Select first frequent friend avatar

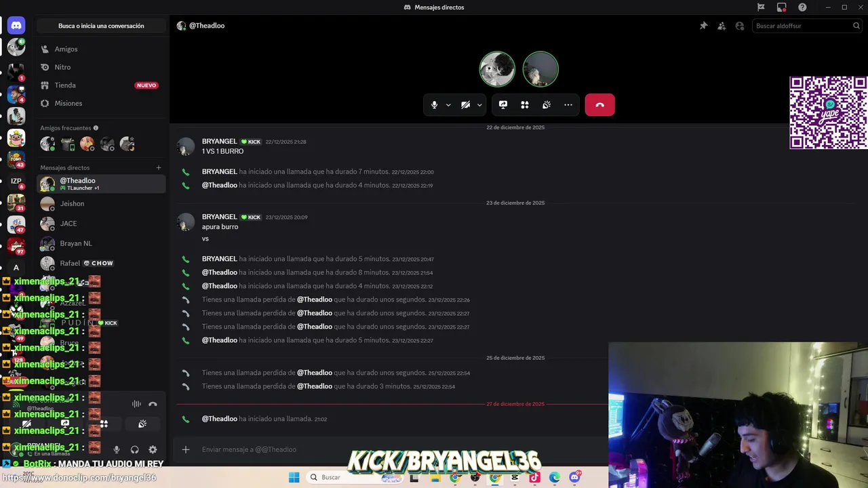tap(47, 144)
